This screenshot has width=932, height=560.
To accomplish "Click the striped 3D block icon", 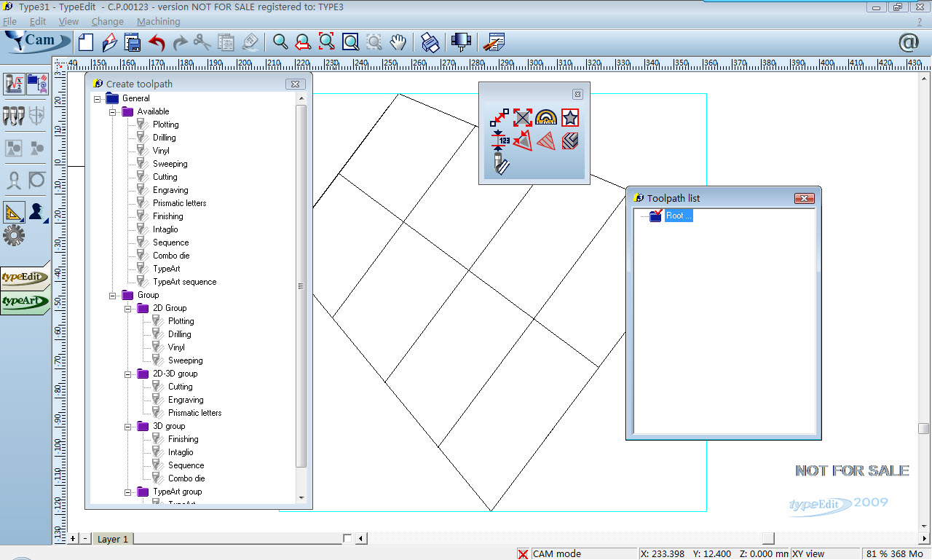I will pos(570,141).
